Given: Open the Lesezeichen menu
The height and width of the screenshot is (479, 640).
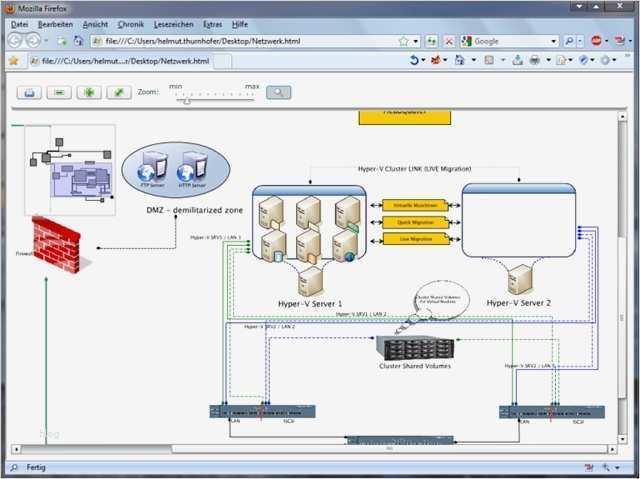Looking at the screenshot, I should click(173, 24).
